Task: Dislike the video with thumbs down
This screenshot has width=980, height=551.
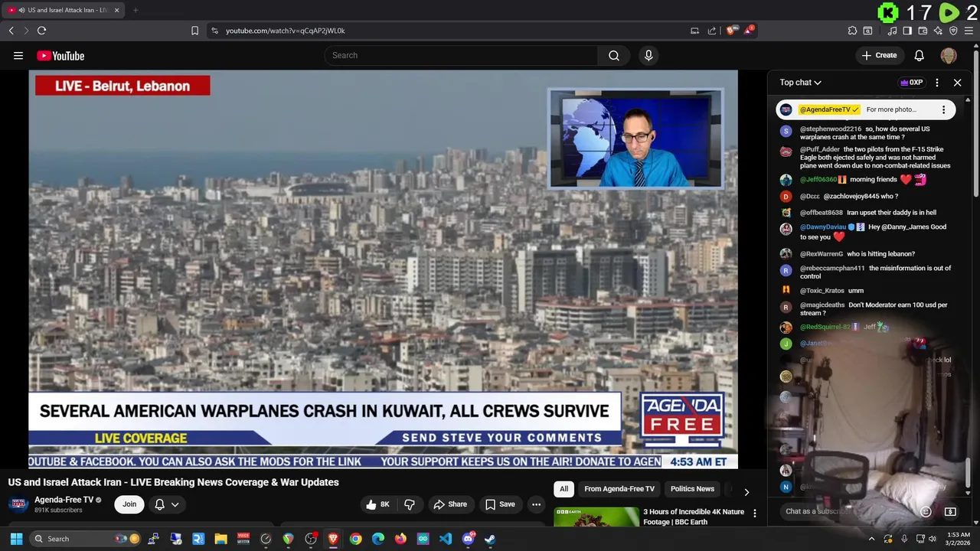Action: pos(410,504)
